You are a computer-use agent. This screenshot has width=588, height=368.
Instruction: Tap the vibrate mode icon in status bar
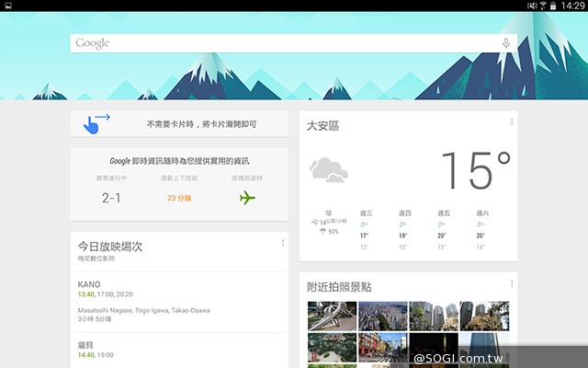[532, 6]
